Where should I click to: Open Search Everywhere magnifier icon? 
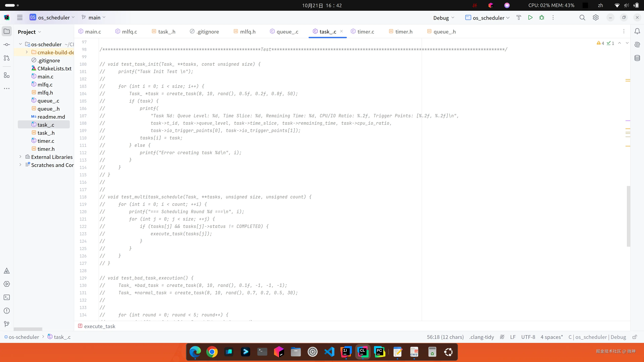(x=582, y=17)
